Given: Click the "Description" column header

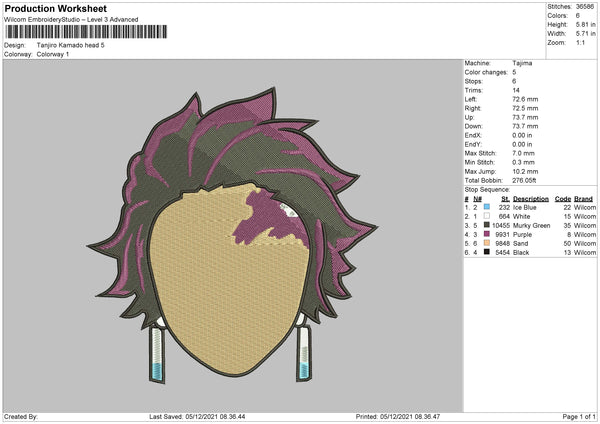Looking at the screenshot, I should (x=531, y=199).
